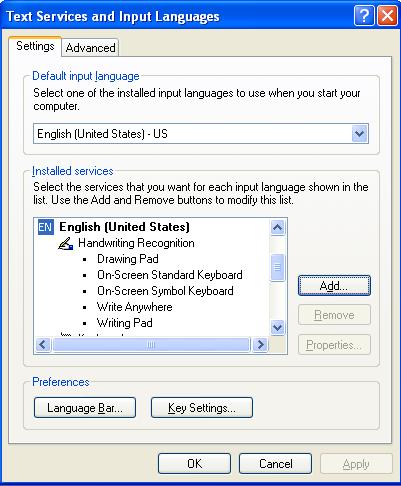Select Write Anywhere in services list
This screenshot has height=486, width=401.
click(135, 307)
